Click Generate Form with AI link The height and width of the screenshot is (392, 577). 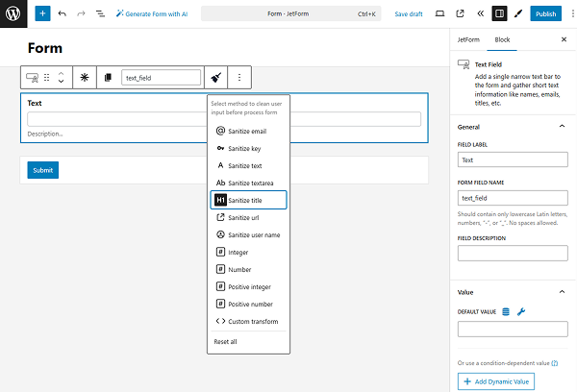[152, 14]
